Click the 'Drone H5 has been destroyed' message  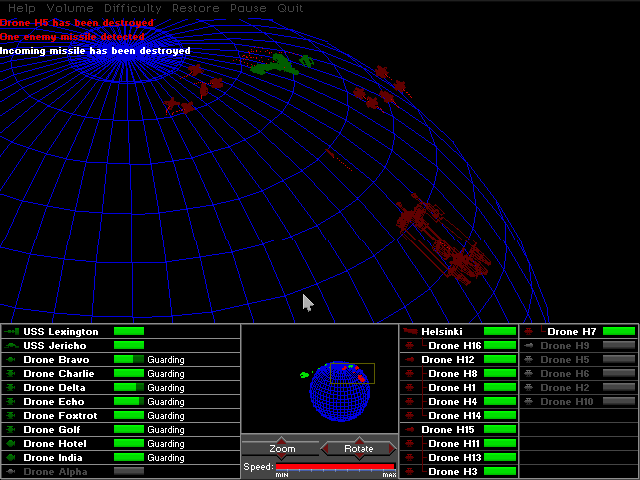point(77,23)
